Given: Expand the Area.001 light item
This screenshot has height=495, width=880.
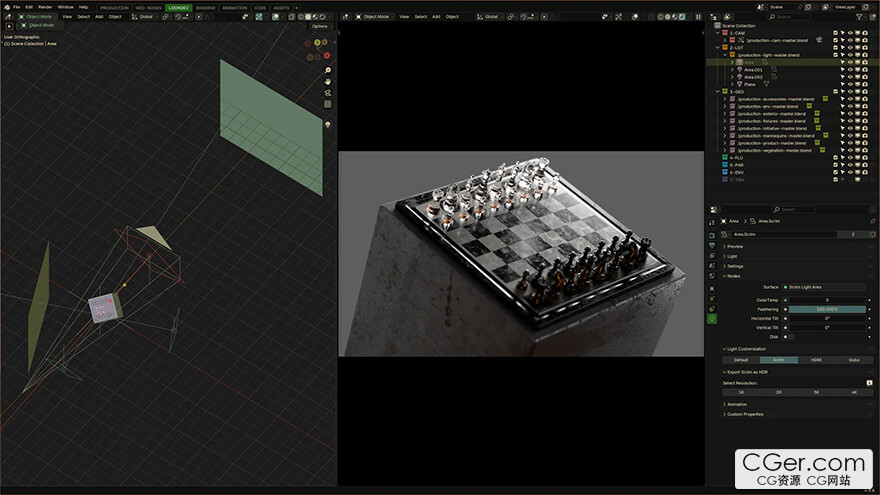Looking at the screenshot, I should pos(732,70).
